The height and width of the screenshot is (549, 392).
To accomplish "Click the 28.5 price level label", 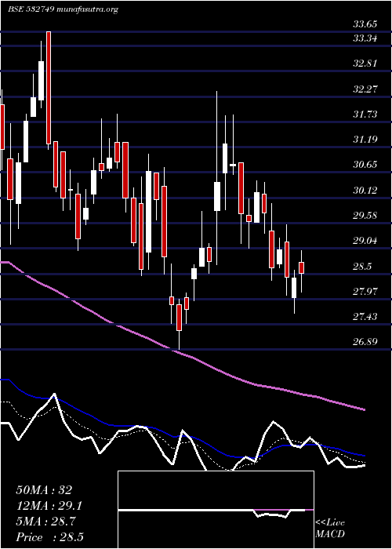I will pyautogui.click(x=362, y=267).
